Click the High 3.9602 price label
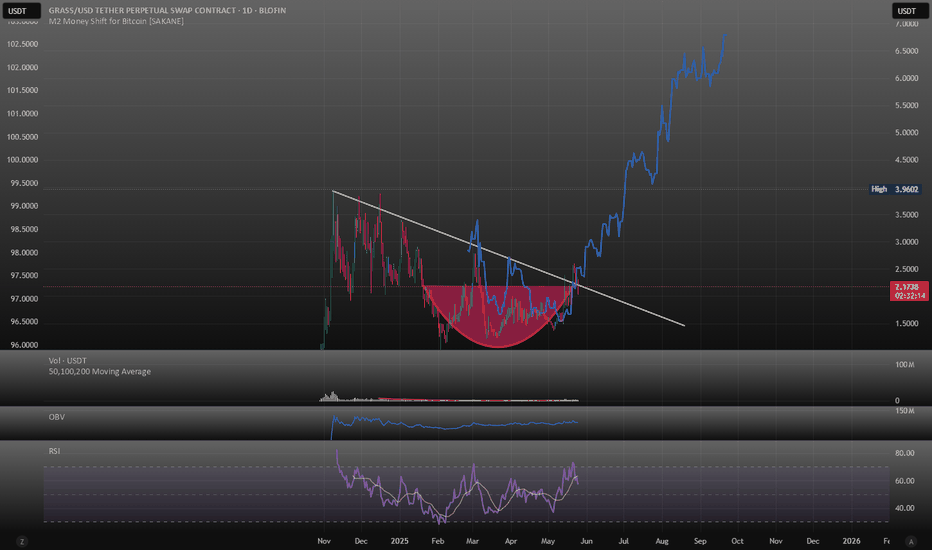Image resolution: width=932 pixels, height=550 pixels. tap(895, 189)
